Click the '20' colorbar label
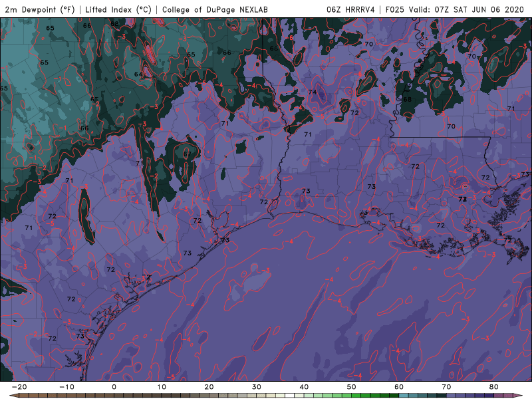Image resolution: width=532 pixels, height=399 pixels. (x=209, y=387)
